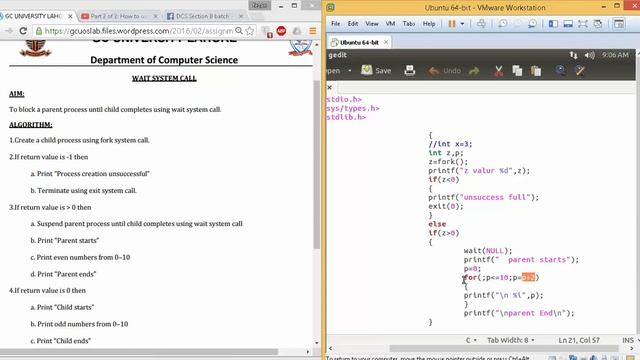
Task: Open the VMware VM menu
Action: pyautogui.click(x=390, y=24)
